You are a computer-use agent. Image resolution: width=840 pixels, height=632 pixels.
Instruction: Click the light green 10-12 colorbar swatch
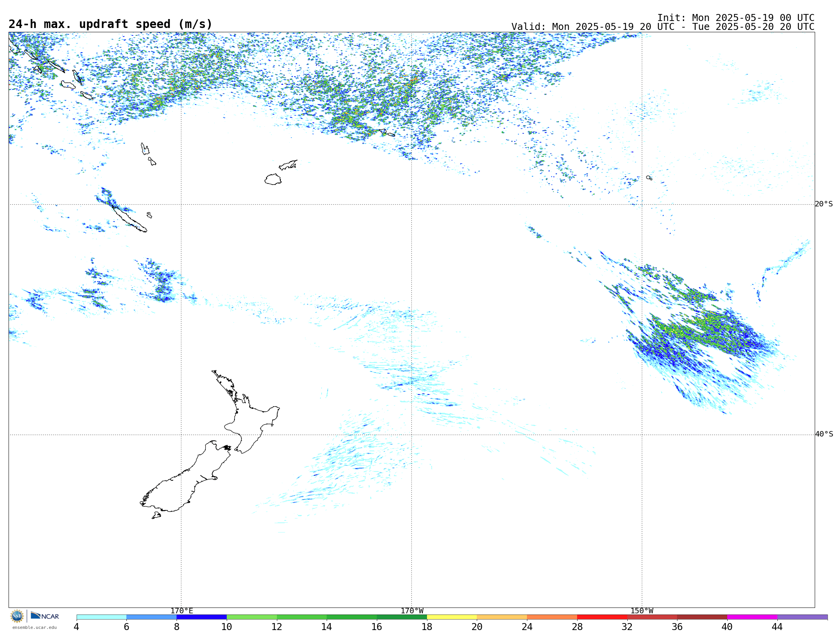(252, 617)
